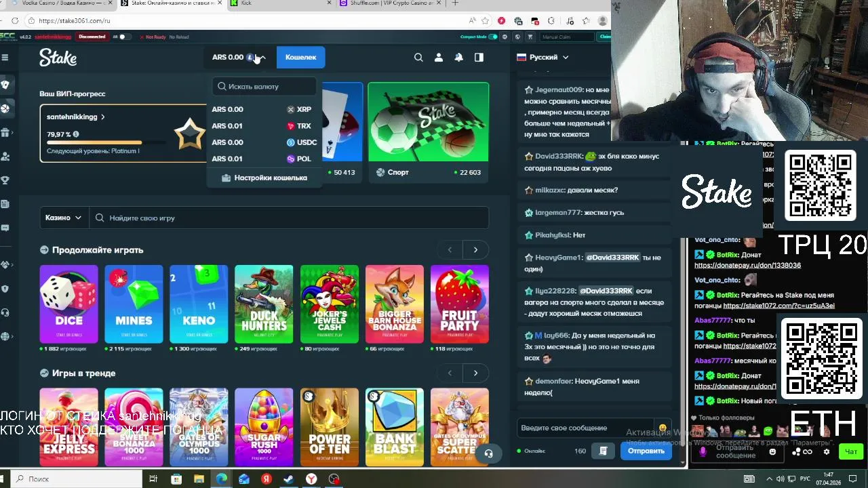This screenshot has width=868, height=488.
Task: Click the extension bar shopping cart icon
Action: pos(530,37)
